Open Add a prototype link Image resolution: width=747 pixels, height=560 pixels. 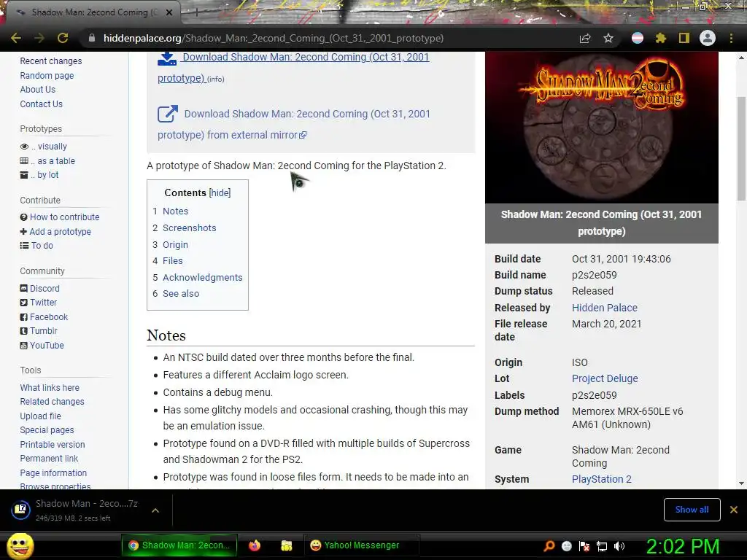coord(60,231)
